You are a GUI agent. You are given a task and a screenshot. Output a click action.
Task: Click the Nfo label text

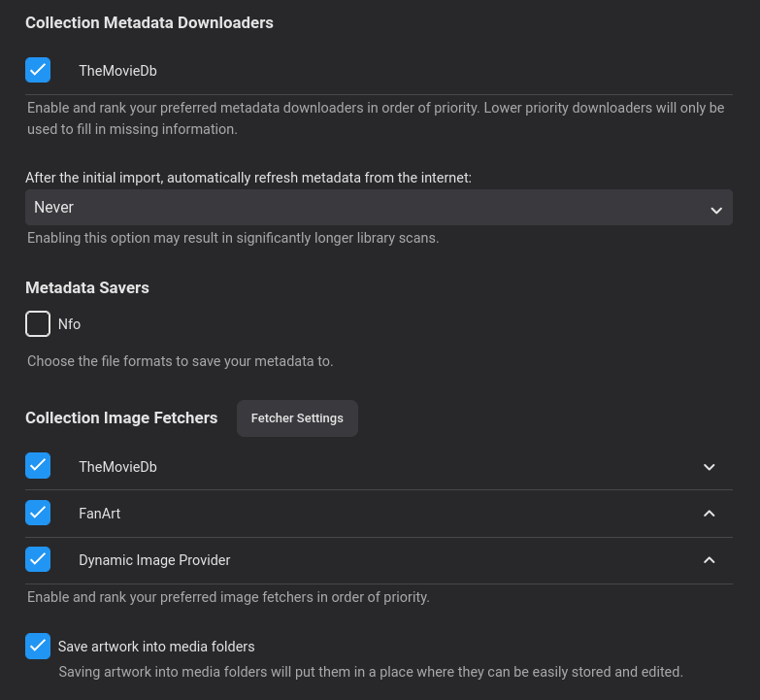69,324
